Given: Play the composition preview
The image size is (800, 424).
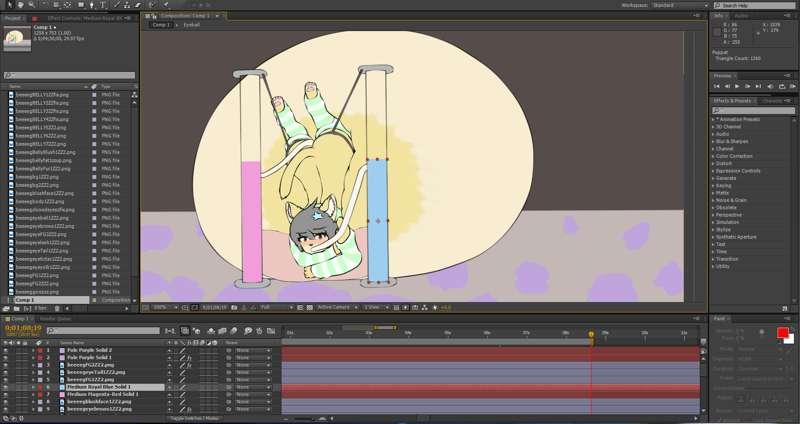Looking at the screenshot, I should click(x=737, y=87).
